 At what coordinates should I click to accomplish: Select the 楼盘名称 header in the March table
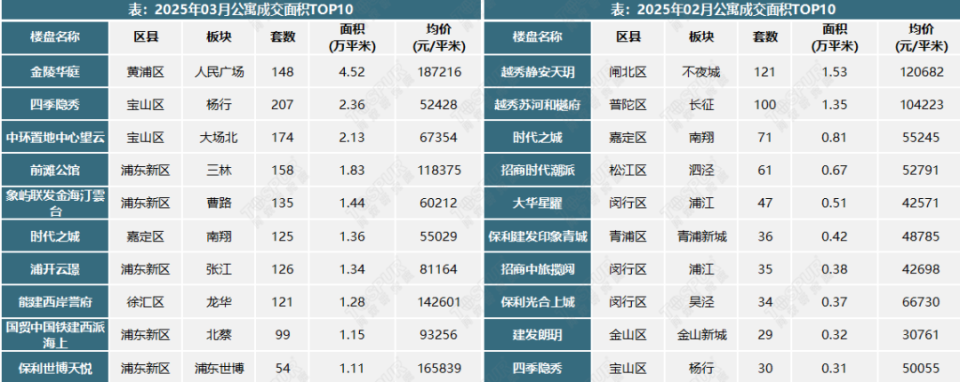click(54, 37)
